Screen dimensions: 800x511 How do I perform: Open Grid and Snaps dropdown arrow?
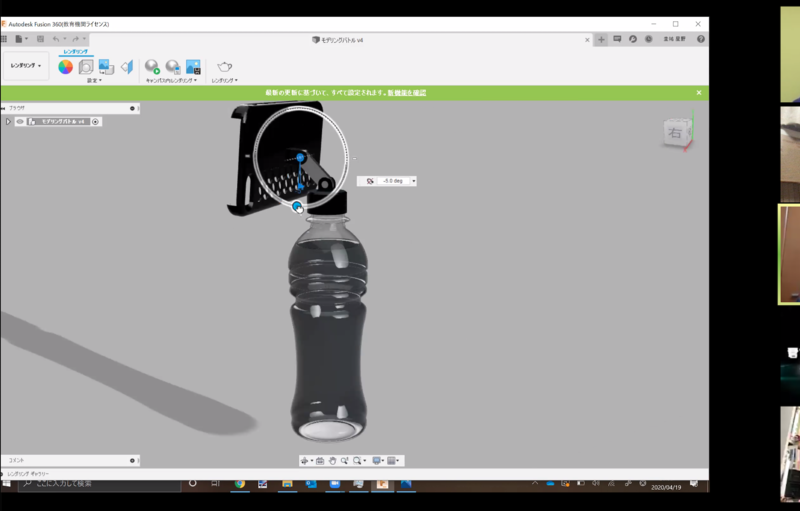pyautogui.click(x=398, y=461)
